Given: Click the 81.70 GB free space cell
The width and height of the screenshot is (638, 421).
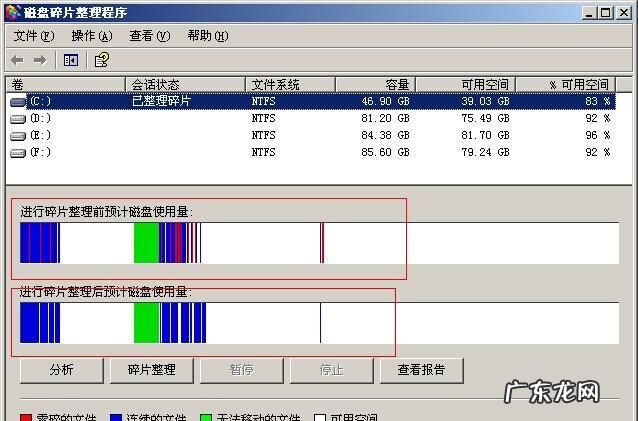Looking at the screenshot, I should coord(485,135).
